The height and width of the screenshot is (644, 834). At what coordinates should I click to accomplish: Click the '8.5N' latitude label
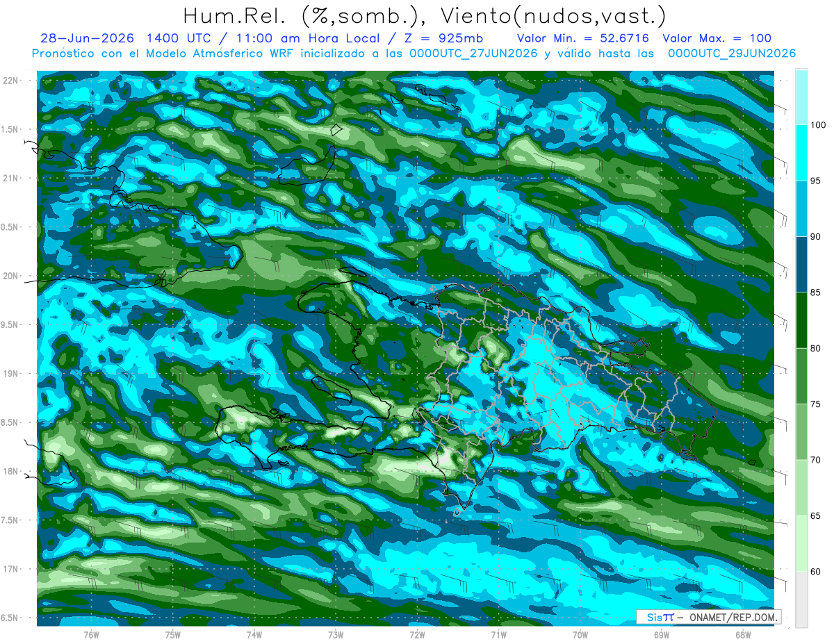tap(10, 422)
